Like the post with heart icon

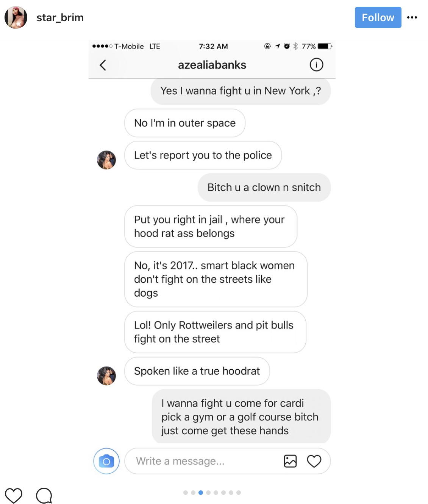pyautogui.click(x=14, y=495)
